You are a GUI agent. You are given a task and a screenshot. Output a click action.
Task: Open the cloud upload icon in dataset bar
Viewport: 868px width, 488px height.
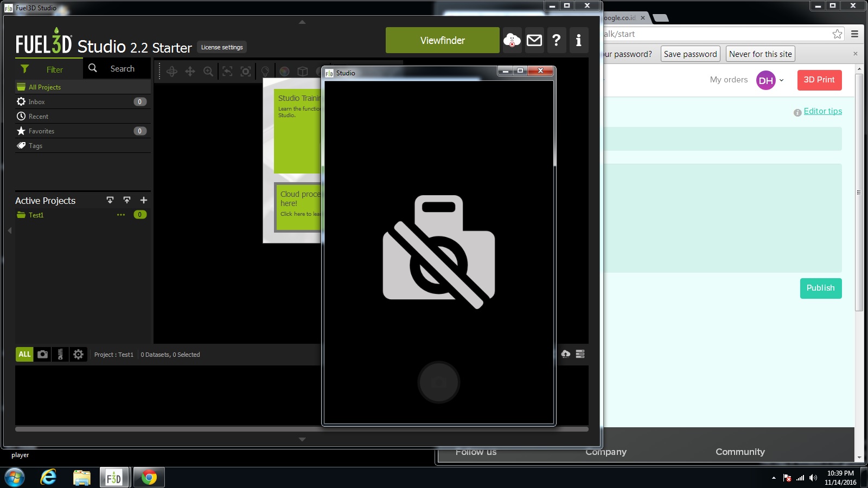click(565, 354)
